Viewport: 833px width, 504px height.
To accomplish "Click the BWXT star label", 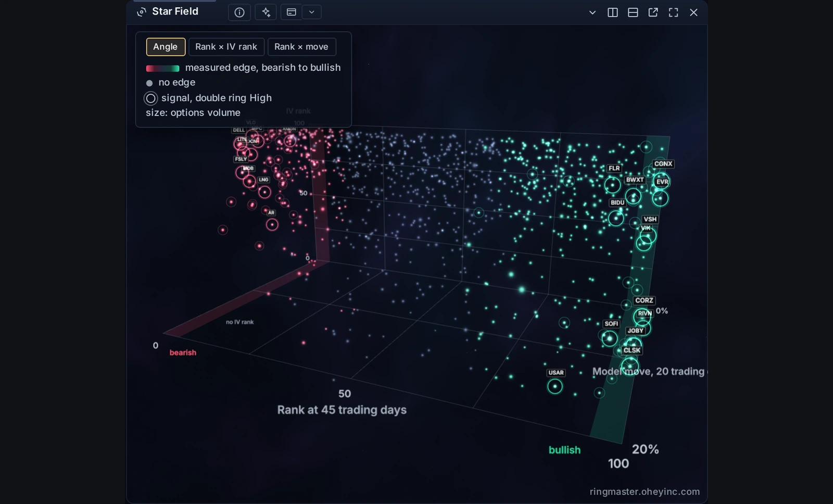I will (635, 180).
